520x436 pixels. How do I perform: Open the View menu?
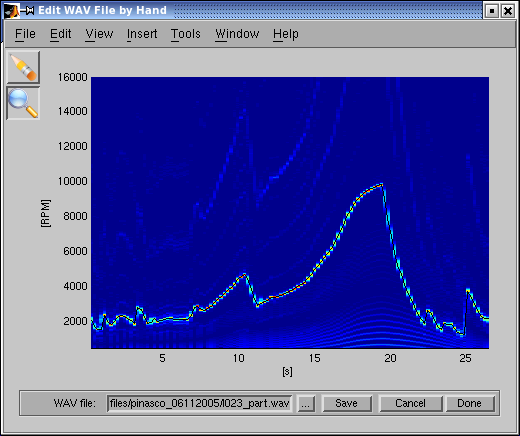[x=99, y=34]
